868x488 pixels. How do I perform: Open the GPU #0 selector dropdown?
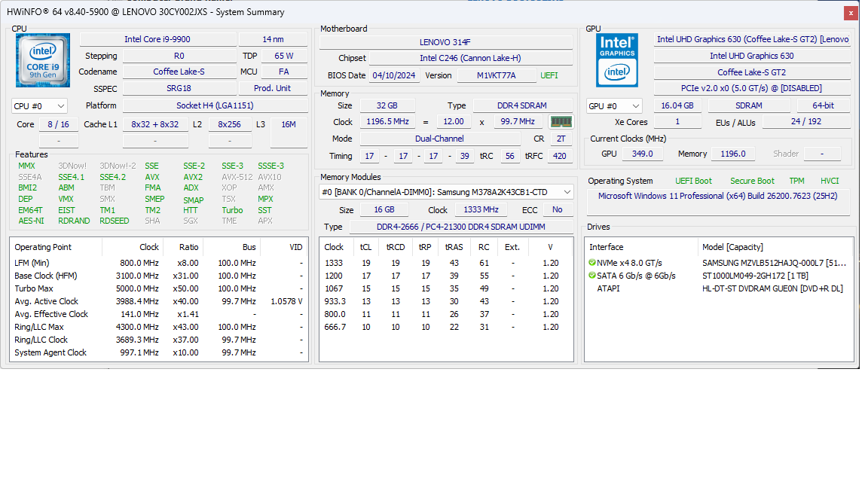[x=614, y=105]
